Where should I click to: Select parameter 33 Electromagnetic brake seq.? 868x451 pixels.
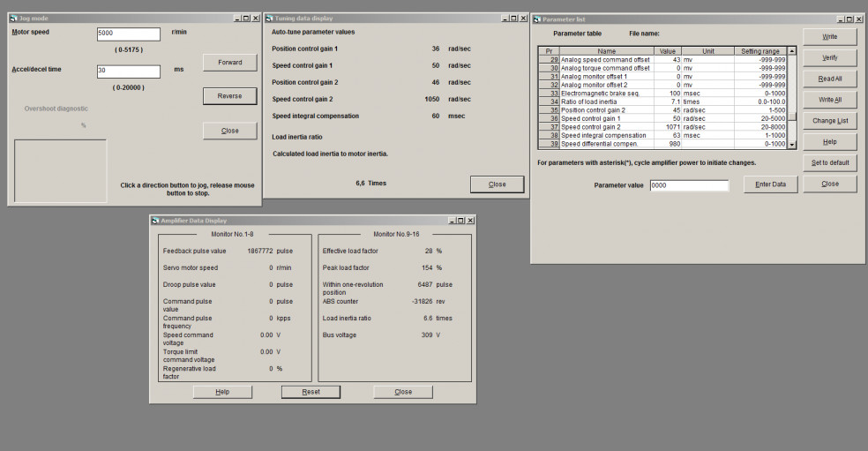pyautogui.click(x=662, y=94)
